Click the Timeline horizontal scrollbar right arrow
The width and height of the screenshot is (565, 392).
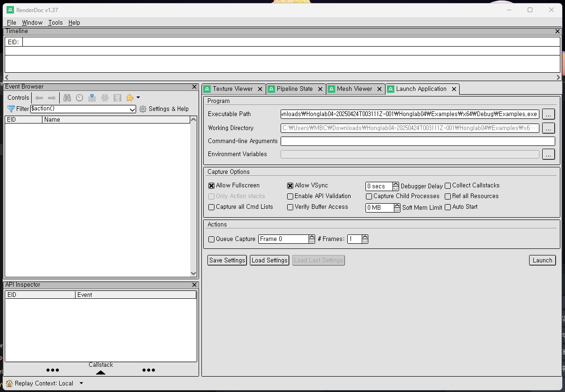(558, 77)
